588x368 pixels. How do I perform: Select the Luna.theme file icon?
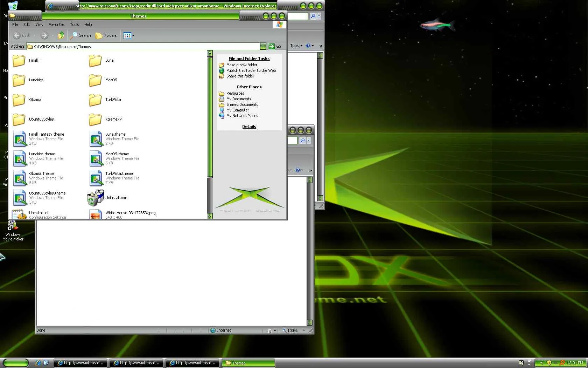(96, 139)
